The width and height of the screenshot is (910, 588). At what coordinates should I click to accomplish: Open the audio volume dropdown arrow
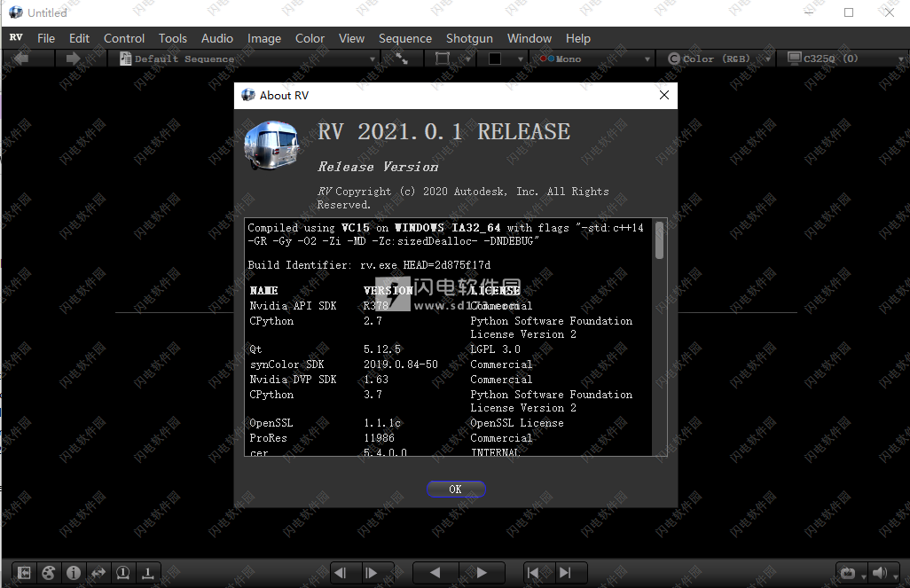pos(896,576)
